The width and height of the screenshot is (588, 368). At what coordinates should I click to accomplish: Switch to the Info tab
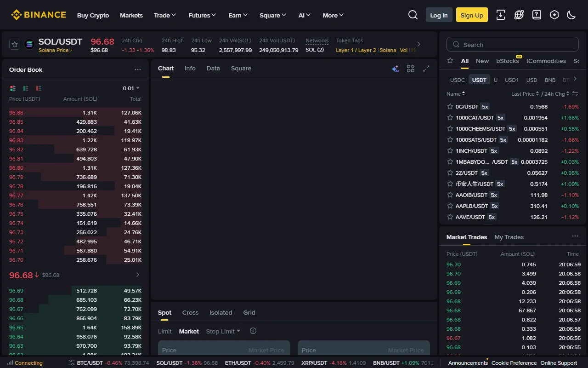pyautogui.click(x=190, y=68)
